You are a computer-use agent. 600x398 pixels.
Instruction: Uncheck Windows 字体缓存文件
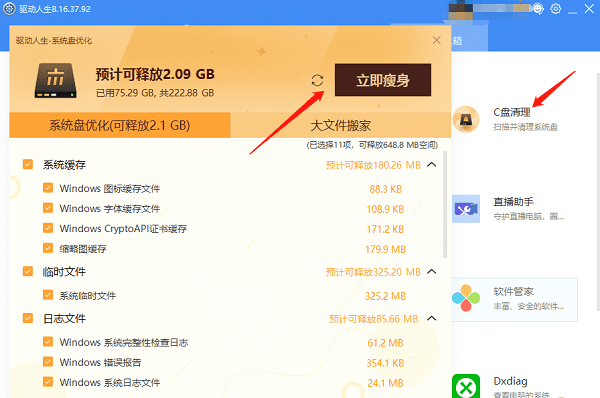click(48, 208)
